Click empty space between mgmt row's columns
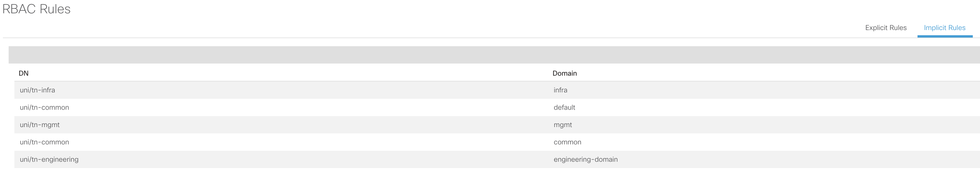 click(304, 125)
